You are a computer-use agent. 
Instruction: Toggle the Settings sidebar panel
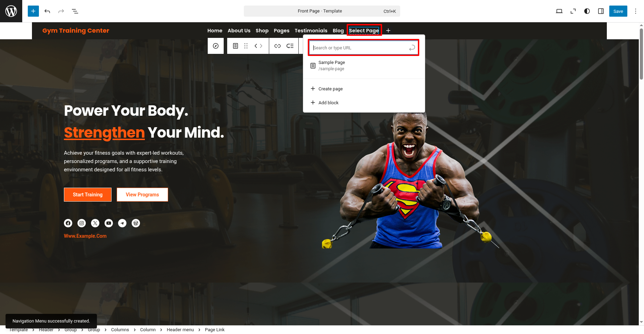(601, 11)
